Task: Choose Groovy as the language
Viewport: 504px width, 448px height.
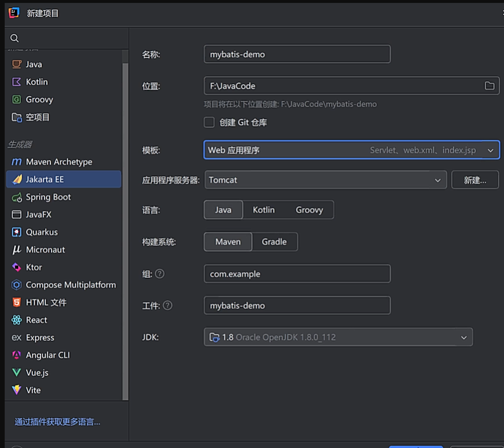Action: tap(309, 210)
